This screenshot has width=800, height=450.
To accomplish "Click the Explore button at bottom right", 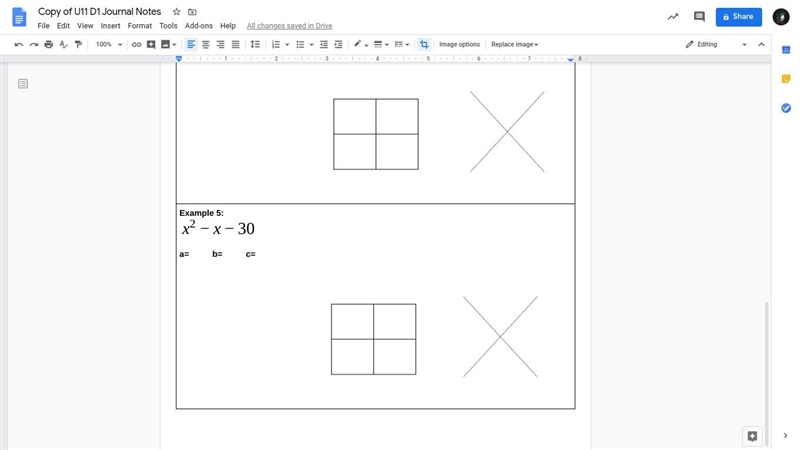I will point(752,436).
